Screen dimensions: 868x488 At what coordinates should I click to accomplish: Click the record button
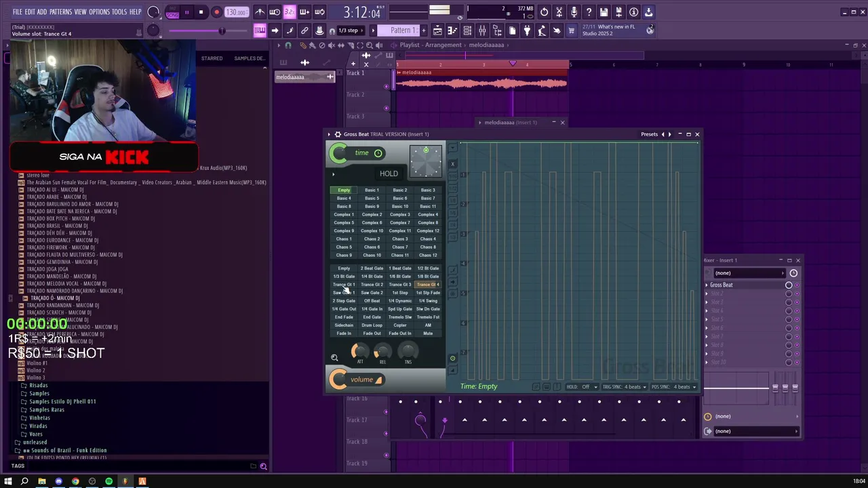pyautogui.click(x=216, y=12)
